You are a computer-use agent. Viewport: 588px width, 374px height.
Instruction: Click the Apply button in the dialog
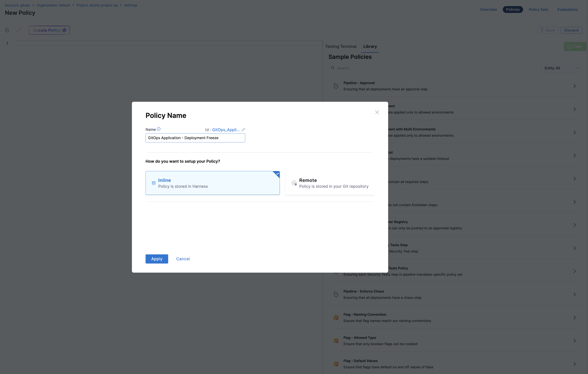(x=157, y=259)
